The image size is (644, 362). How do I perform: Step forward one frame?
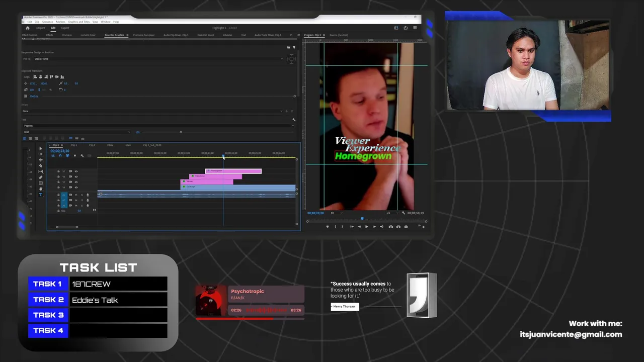374,227
